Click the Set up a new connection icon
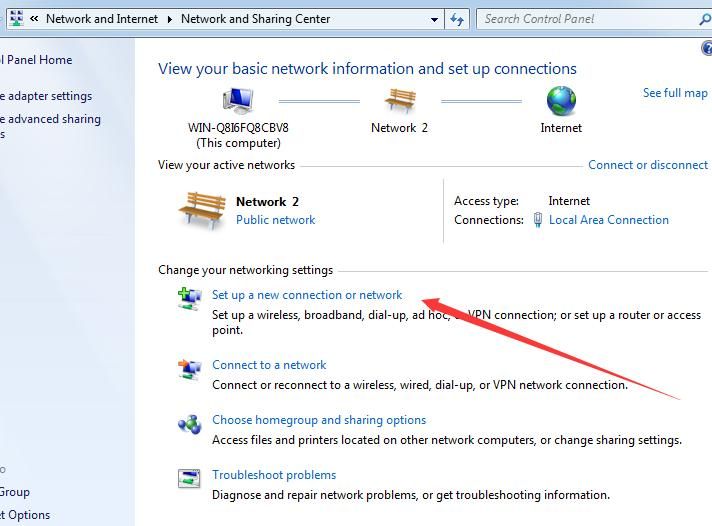 [x=189, y=298]
